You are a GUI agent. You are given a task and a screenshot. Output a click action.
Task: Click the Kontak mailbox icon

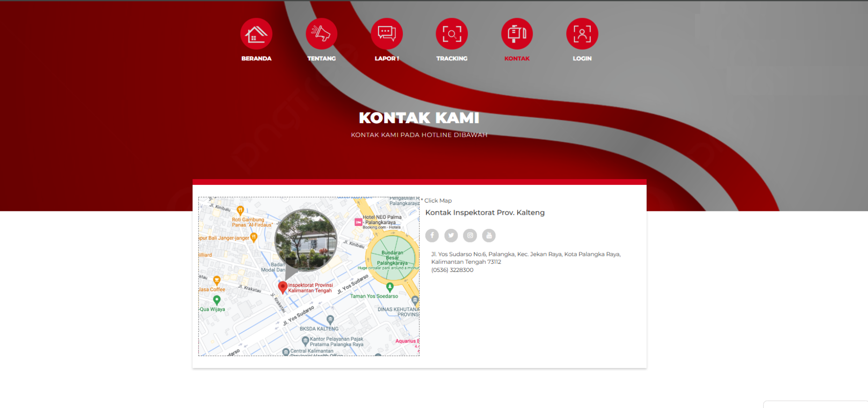tap(517, 34)
